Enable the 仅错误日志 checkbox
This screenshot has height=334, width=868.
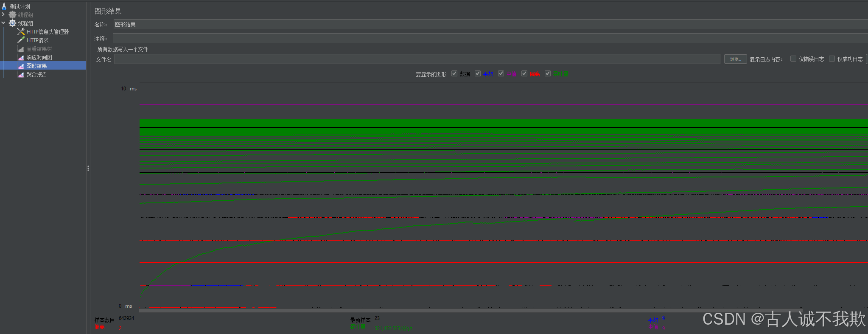tap(793, 59)
